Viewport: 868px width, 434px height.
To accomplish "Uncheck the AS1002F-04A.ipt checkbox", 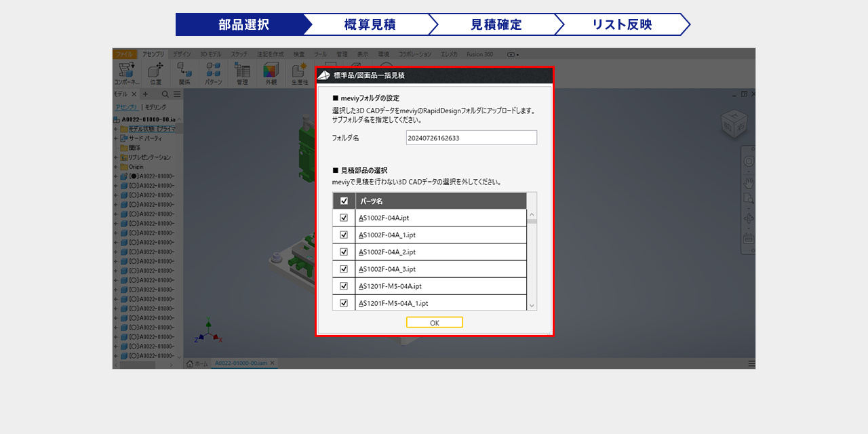I will coord(344,218).
